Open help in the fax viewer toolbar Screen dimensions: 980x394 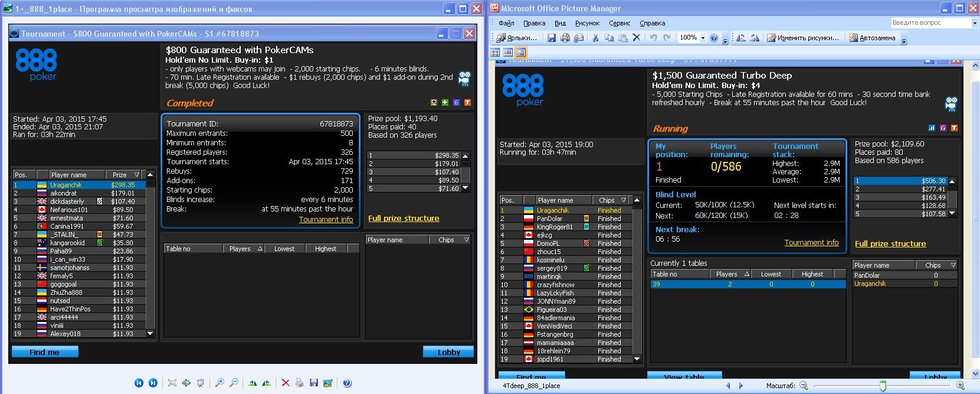coord(347,383)
